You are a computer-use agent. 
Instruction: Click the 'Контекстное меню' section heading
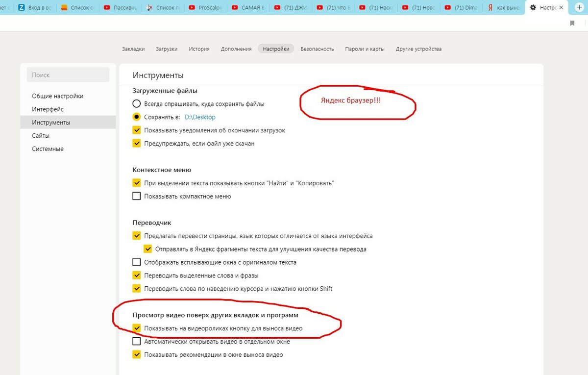tap(162, 170)
